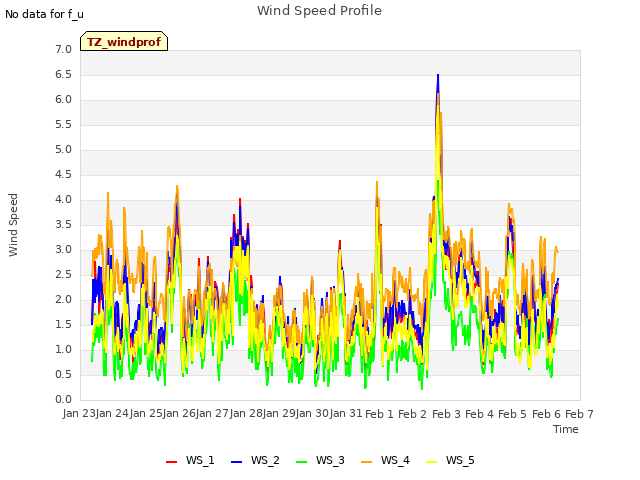Select the WS_5 legend label
The image size is (640, 480).
pyautogui.click(x=460, y=460)
